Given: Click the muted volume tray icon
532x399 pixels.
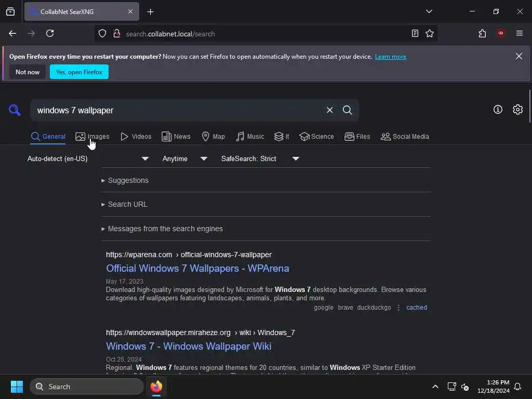Looking at the screenshot, I should click(x=465, y=387).
